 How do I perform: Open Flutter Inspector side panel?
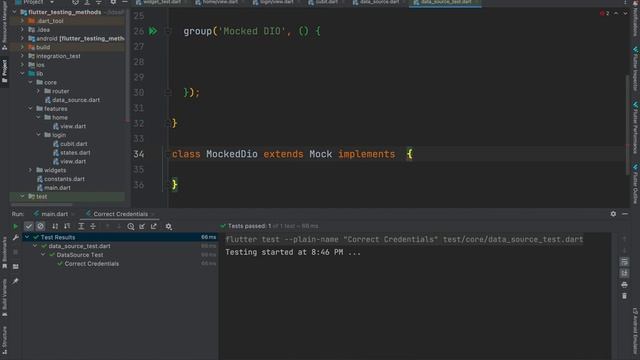click(x=636, y=68)
